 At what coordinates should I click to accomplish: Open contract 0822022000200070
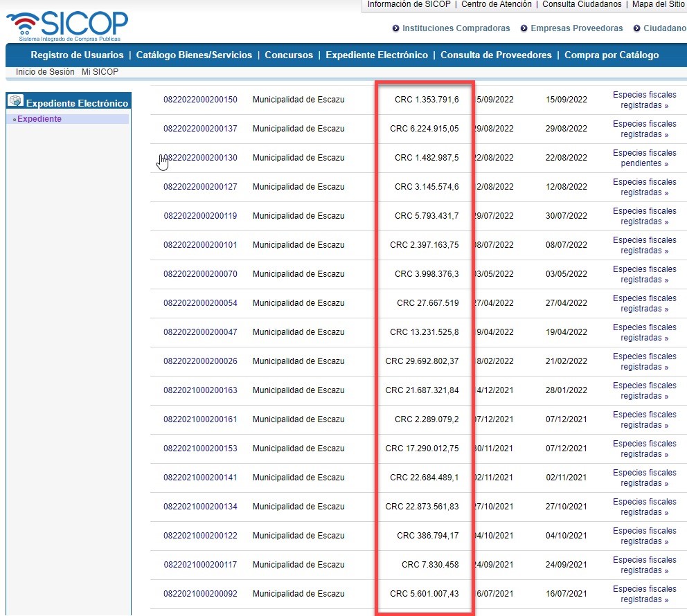click(x=200, y=274)
